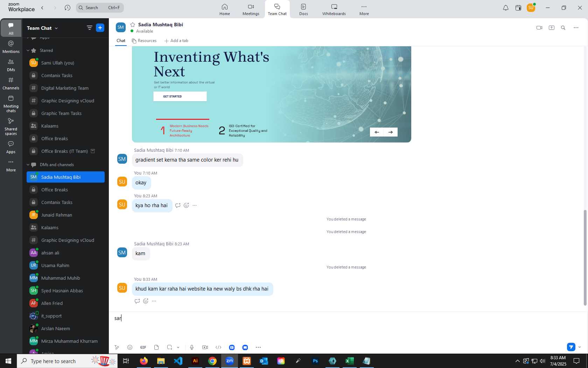This screenshot has height=368, width=588.
Task: Open the GIF picker
Action: [x=143, y=347]
